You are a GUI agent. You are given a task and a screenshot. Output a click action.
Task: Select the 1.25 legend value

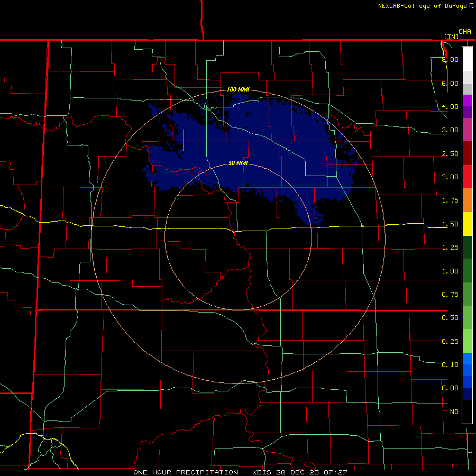pyautogui.click(x=450, y=248)
